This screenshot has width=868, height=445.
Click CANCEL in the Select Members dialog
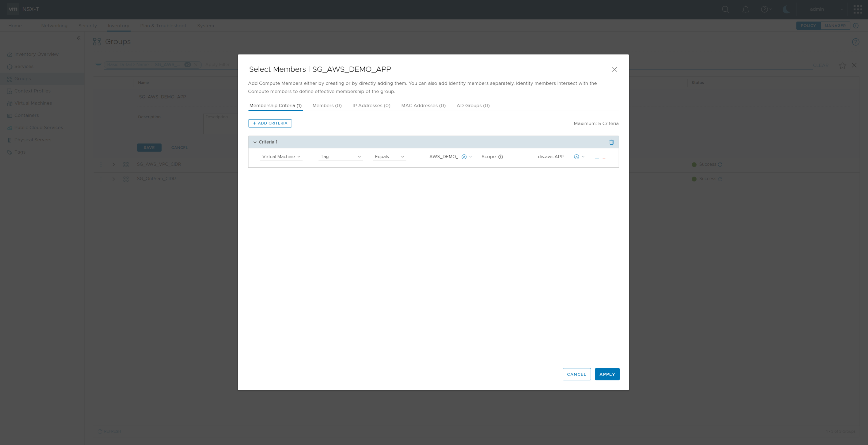point(576,374)
